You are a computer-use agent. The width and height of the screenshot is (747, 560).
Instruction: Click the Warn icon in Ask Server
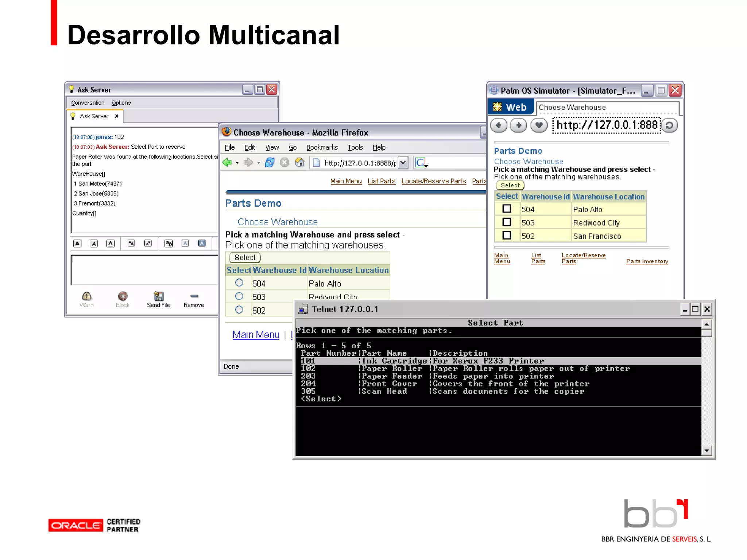(x=87, y=296)
